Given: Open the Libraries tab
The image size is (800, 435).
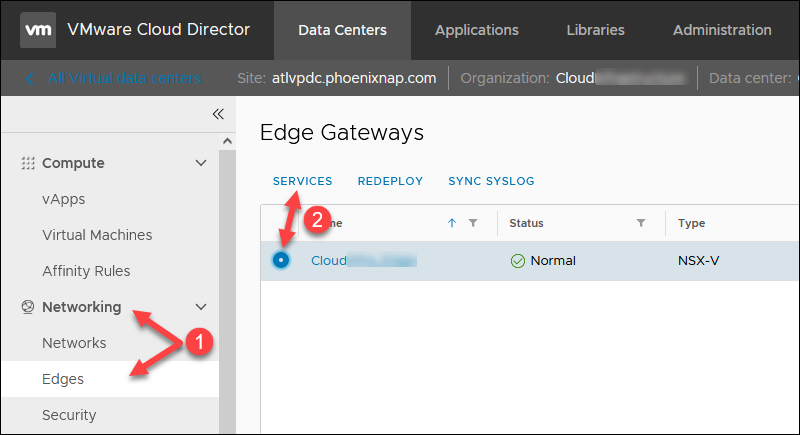Looking at the screenshot, I should (x=595, y=30).
